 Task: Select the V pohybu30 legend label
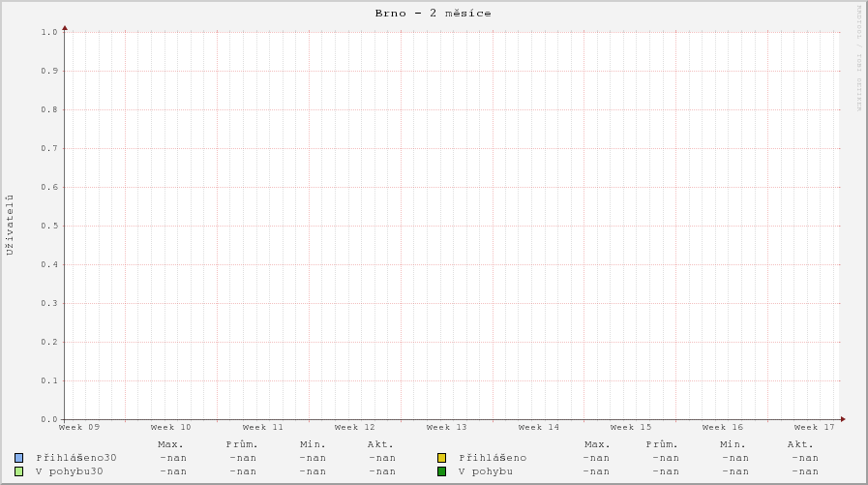pyautogui.click(x=70, y=471)
